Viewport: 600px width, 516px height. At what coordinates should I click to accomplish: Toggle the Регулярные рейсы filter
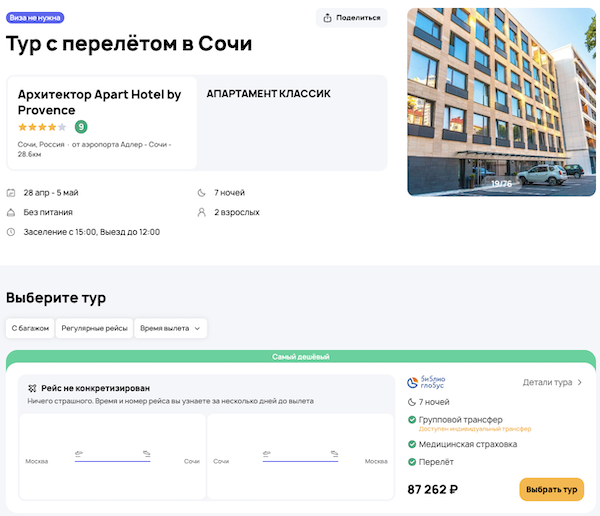tap(94, 327)
